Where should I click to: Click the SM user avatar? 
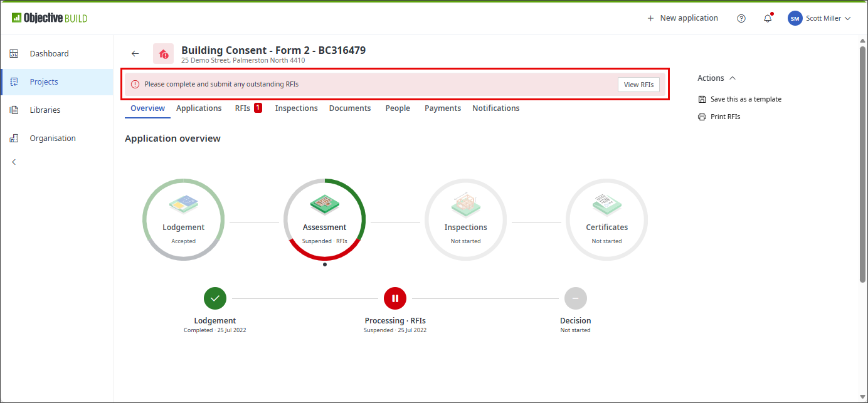795,18
